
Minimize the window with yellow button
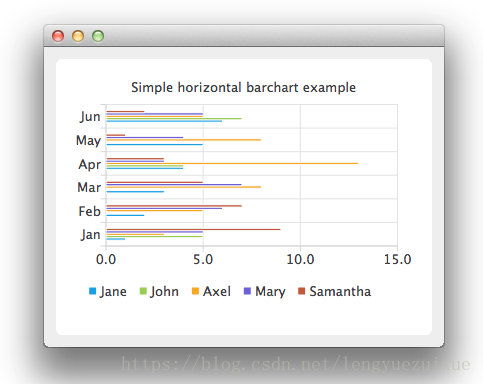(x=78, y=36)
